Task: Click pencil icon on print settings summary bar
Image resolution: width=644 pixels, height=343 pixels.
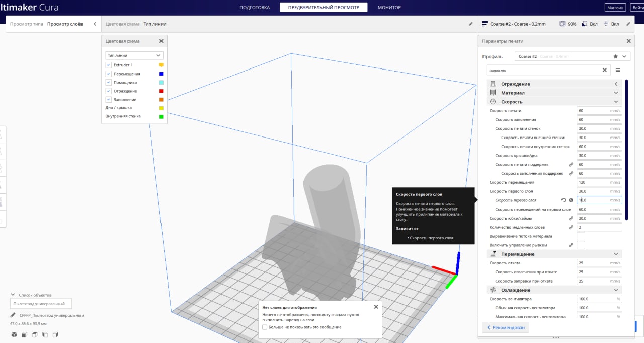Action: pos(628,24)
